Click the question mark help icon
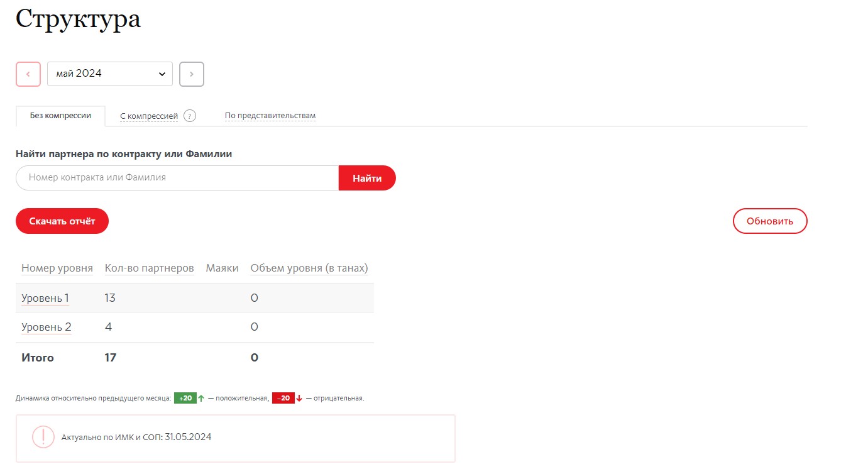868x469 pixels. 190,116
